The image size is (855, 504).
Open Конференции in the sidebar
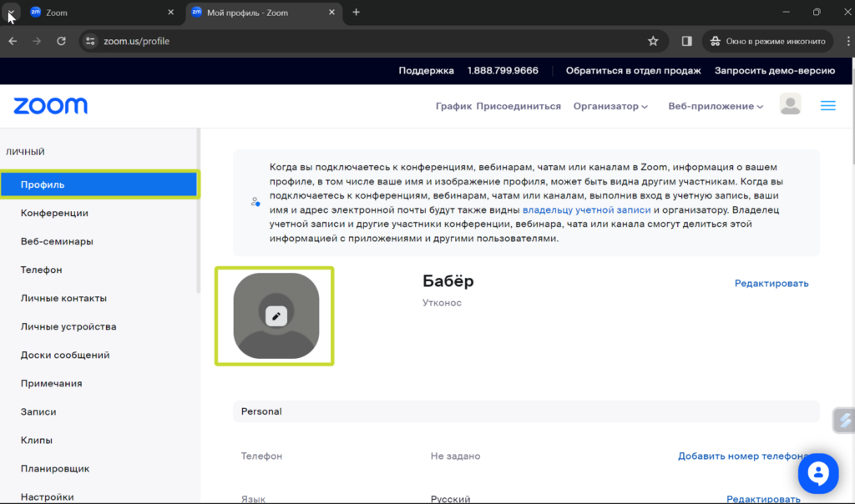tap(54, 213)
